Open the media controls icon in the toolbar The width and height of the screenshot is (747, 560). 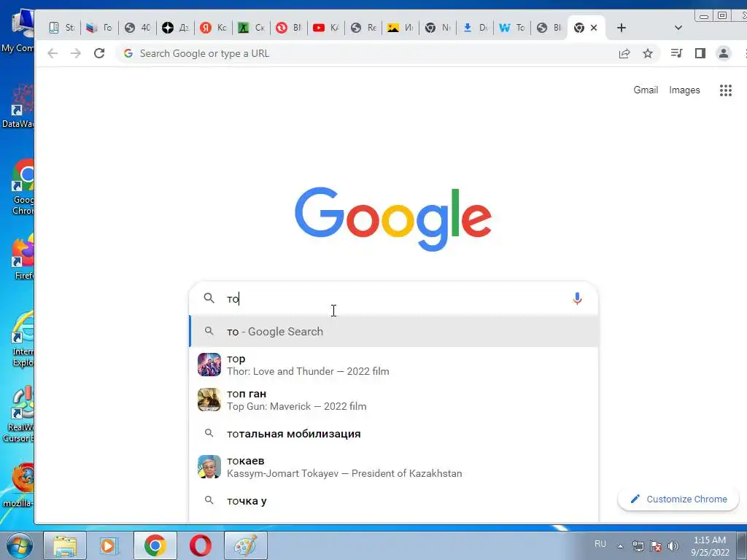click(x=676, y=53)
